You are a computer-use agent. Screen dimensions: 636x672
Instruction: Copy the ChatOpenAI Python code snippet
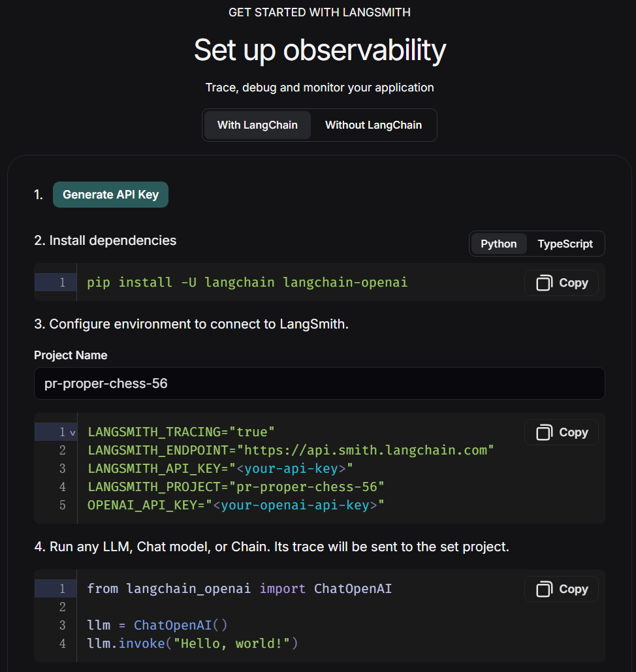pos(562,589)
